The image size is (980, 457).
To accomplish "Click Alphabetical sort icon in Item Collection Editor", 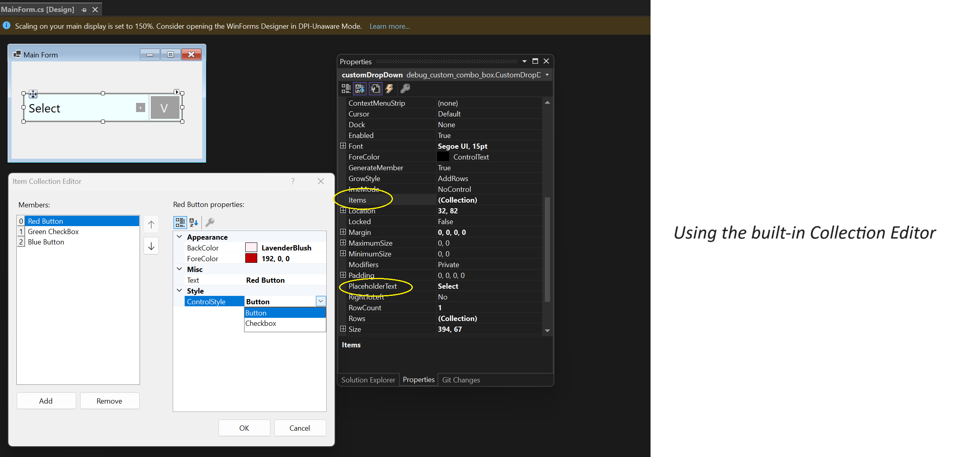I will (193, 222).
